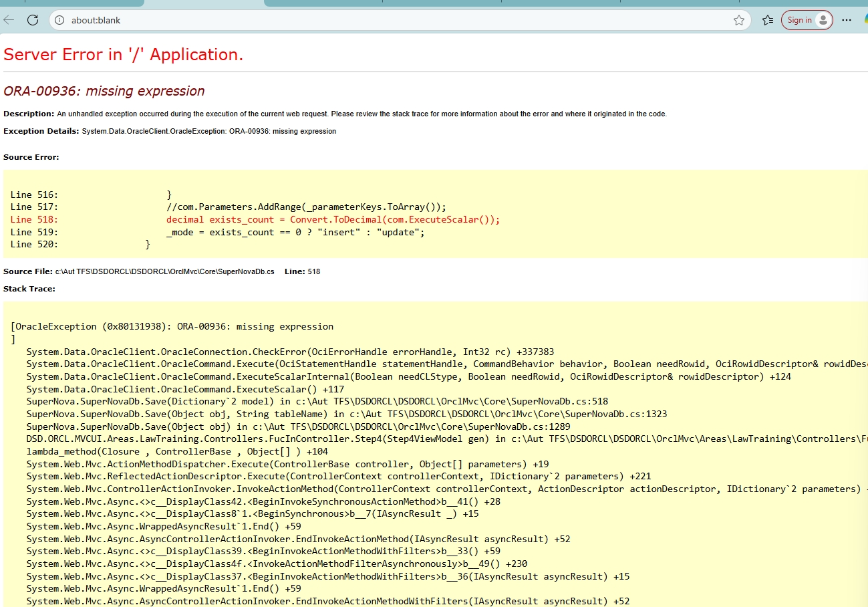Viewport: 868px width, 607px height.
Task: Click FucInController.Step4 stack trace line
Action: click(447, 439)
